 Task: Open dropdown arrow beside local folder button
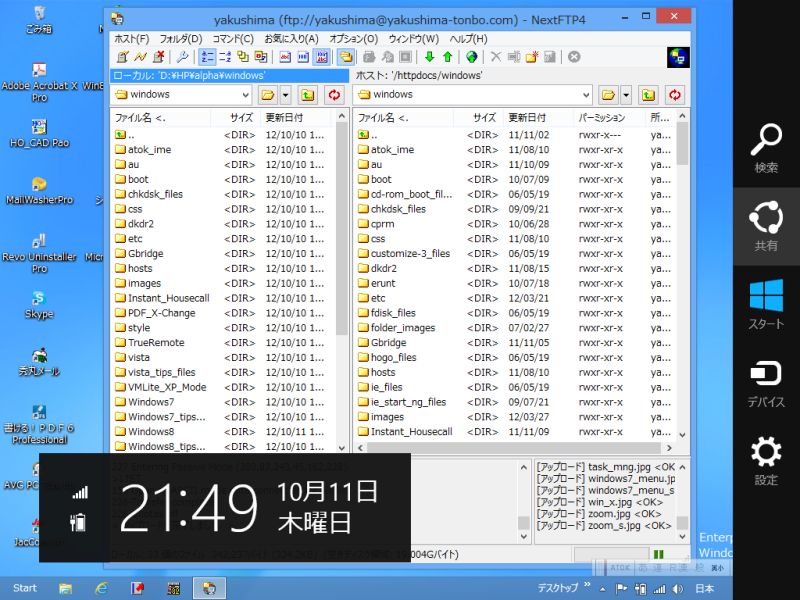(x=286, y=95)
